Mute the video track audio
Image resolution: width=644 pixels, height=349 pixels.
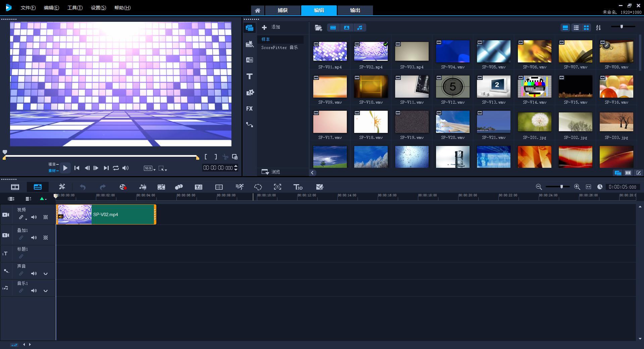tap(34, 217)
